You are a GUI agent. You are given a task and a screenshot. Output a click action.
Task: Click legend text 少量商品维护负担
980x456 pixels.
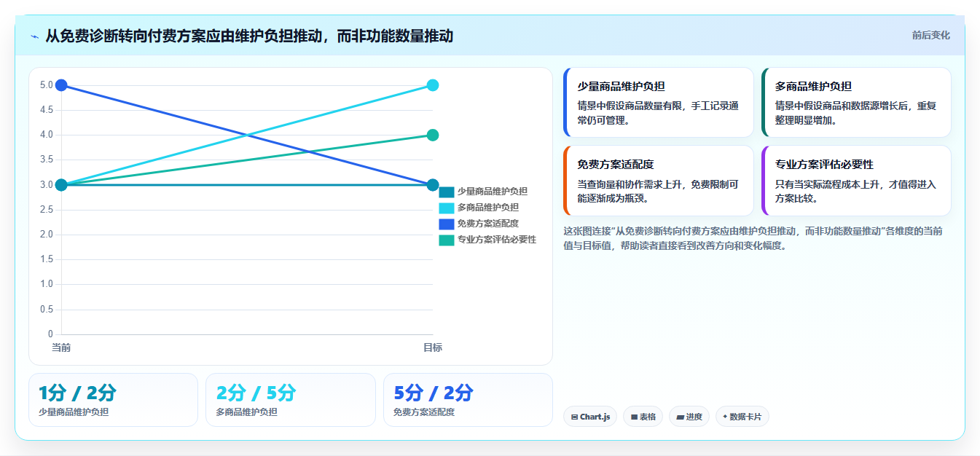click(x=493, y=192)
